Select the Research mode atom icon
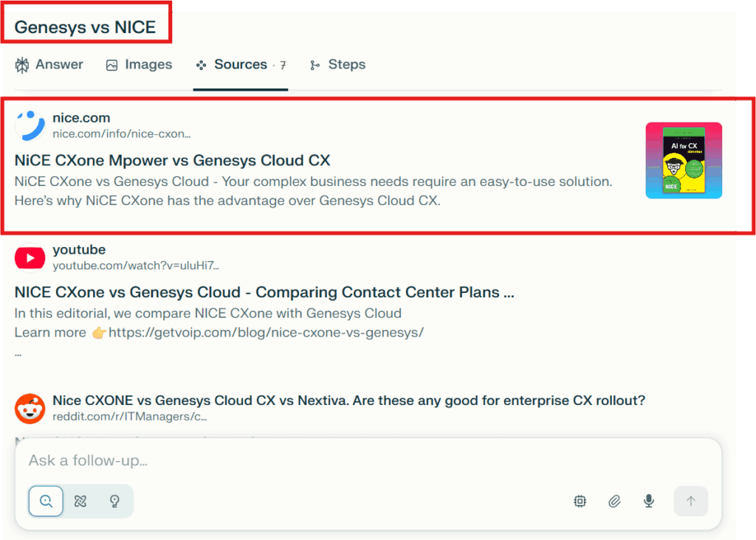The image size is (756, 540). tap(80, 501)
